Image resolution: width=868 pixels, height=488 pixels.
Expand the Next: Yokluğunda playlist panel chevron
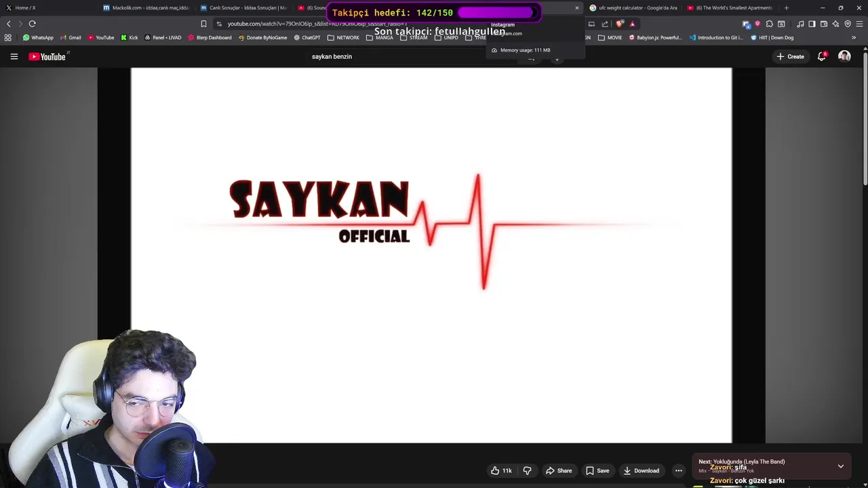[x=840, y=466]
